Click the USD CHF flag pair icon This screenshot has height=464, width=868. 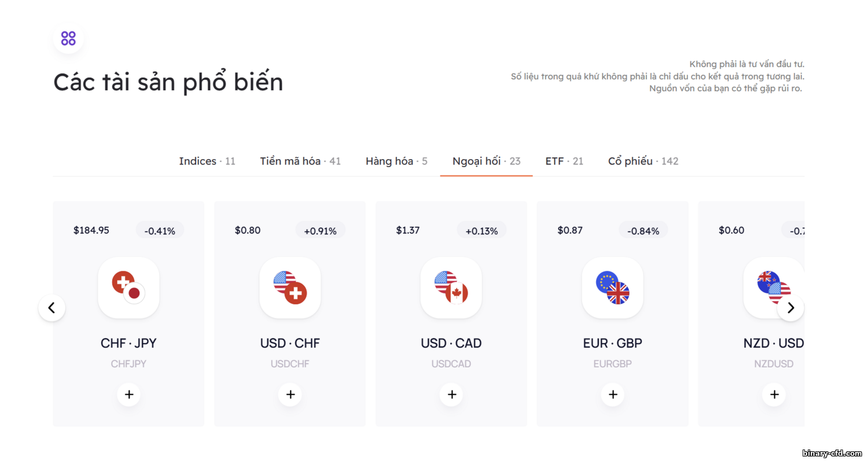290,288
